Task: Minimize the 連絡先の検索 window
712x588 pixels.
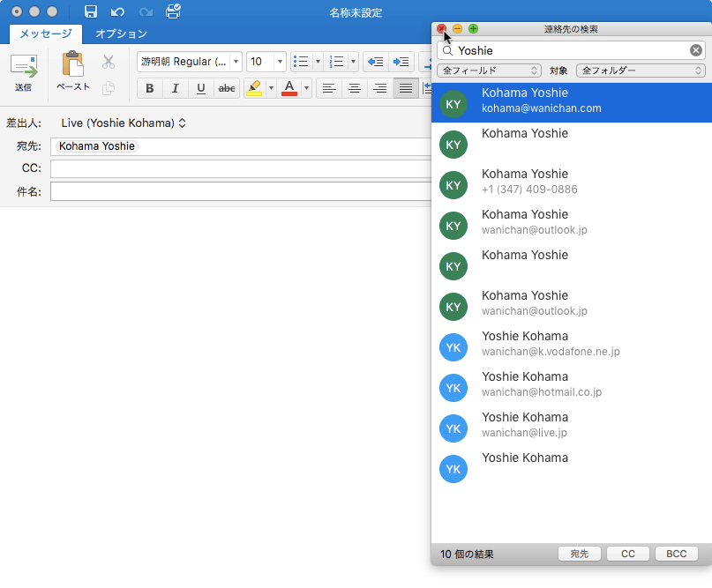Action: click(x=457, y=29)
